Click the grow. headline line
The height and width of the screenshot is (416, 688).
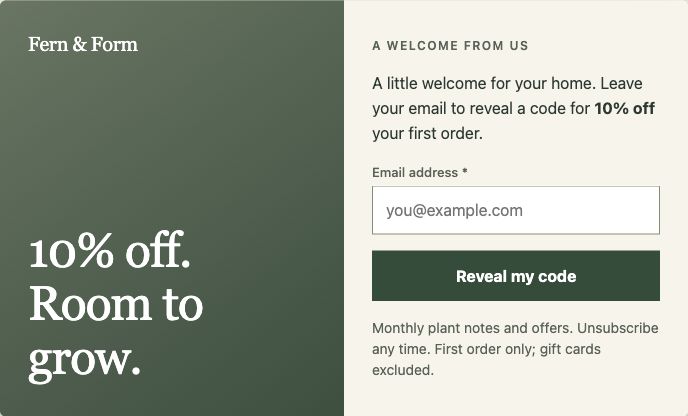coord(85,359)
